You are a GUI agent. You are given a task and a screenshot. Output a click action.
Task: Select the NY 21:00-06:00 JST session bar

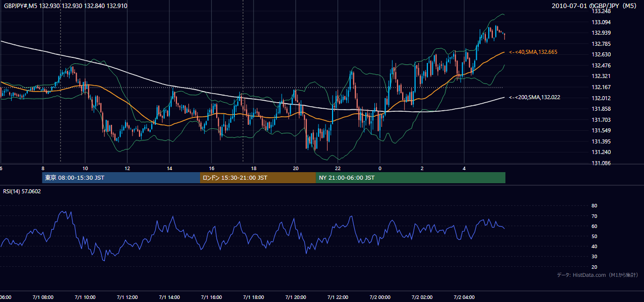coord(411,178)
